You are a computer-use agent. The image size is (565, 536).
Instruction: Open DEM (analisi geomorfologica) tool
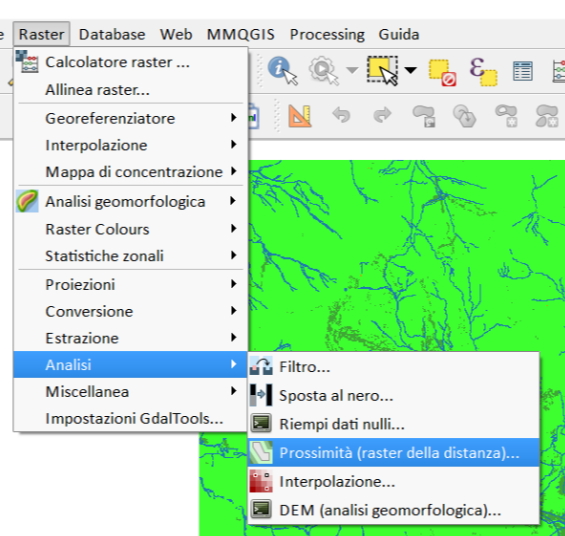tap(394, 510)
